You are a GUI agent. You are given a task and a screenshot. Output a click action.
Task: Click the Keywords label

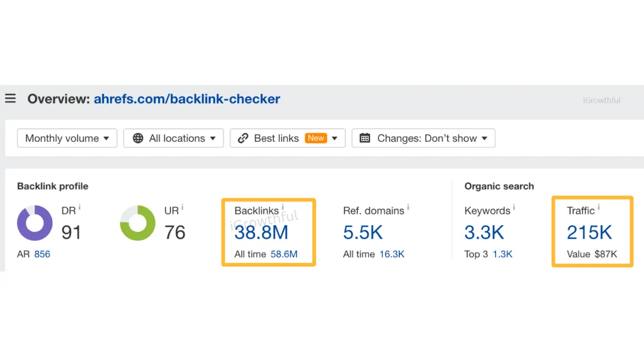click(x=487, y=211)
